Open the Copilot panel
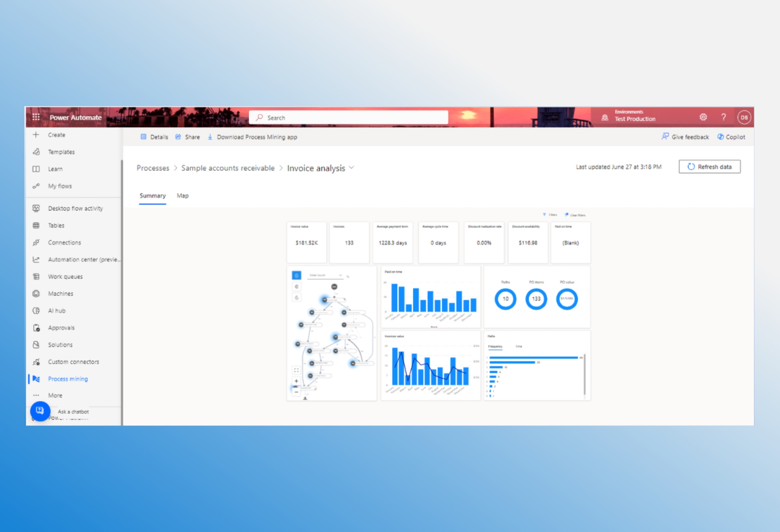780x532 pixels. click(731, 137)
